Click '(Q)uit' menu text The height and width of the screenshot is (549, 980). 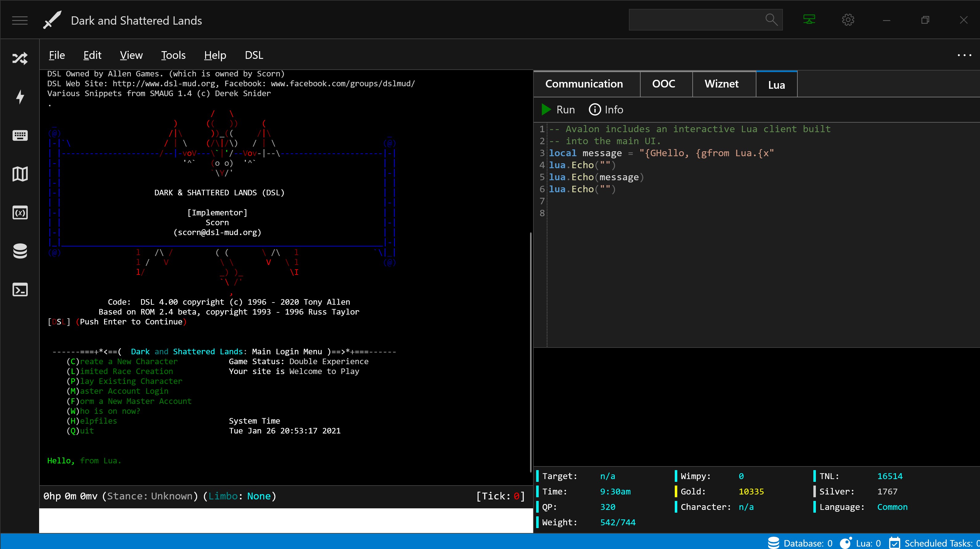pos(80,431)
